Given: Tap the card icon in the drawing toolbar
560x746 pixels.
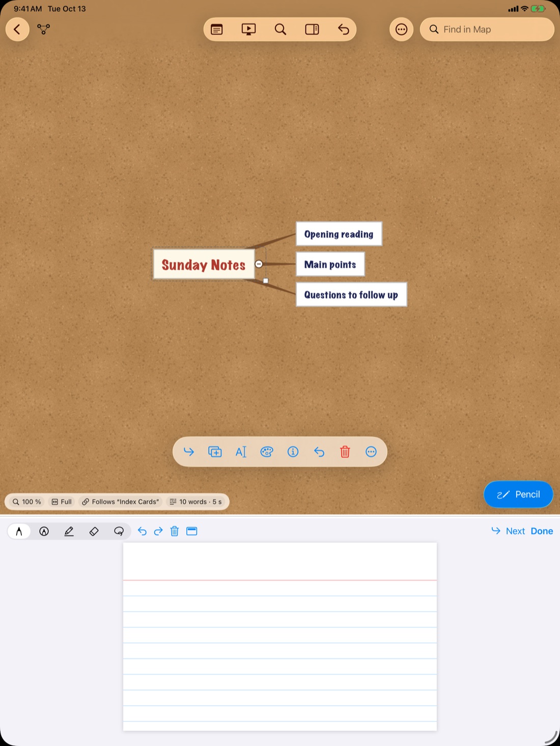Looking at the screenshot, I should (191, 531).
